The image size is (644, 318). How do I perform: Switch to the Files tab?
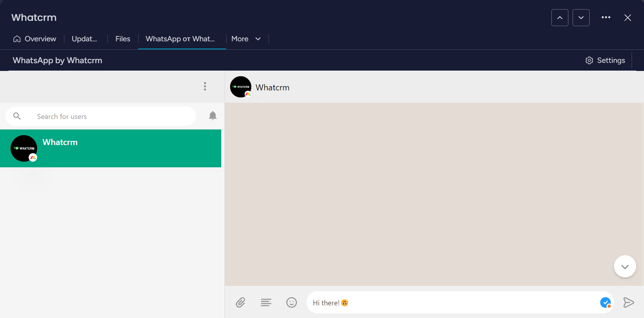(x=123, y=39)
